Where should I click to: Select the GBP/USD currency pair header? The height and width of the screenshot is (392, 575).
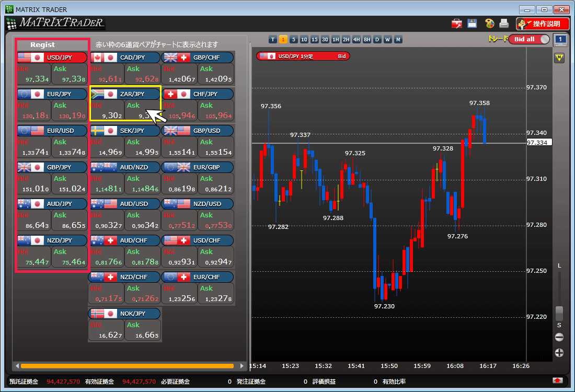point(199,131)
